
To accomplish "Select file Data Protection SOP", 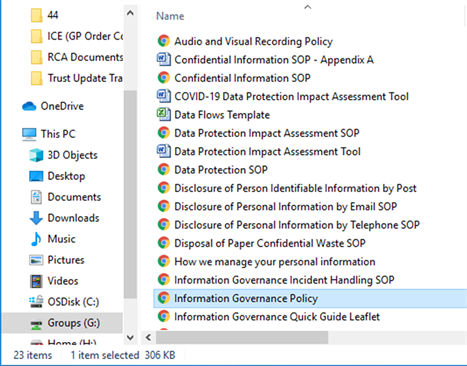I will 221,170.
